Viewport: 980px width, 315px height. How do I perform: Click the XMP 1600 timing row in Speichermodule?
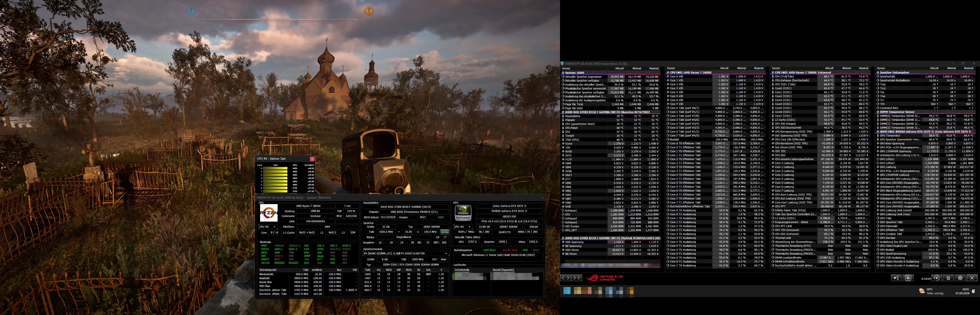(x=406, y=274)
